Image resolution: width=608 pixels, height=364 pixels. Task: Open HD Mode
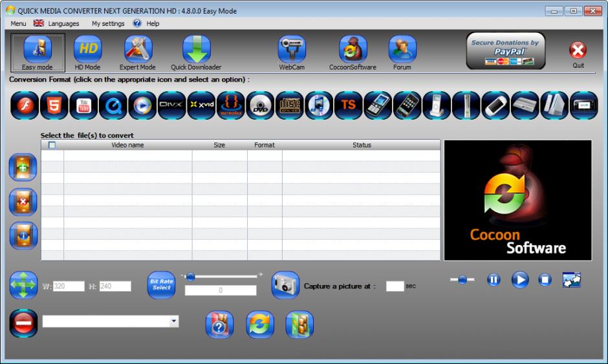point(87,53)
